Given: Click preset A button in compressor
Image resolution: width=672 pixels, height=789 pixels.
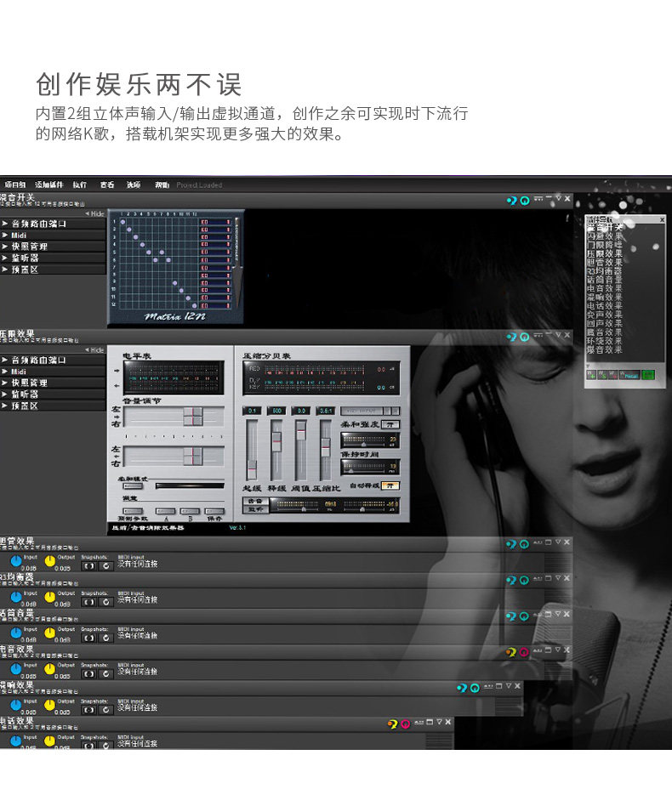Looking at the screenshot, I should point(166,511).
